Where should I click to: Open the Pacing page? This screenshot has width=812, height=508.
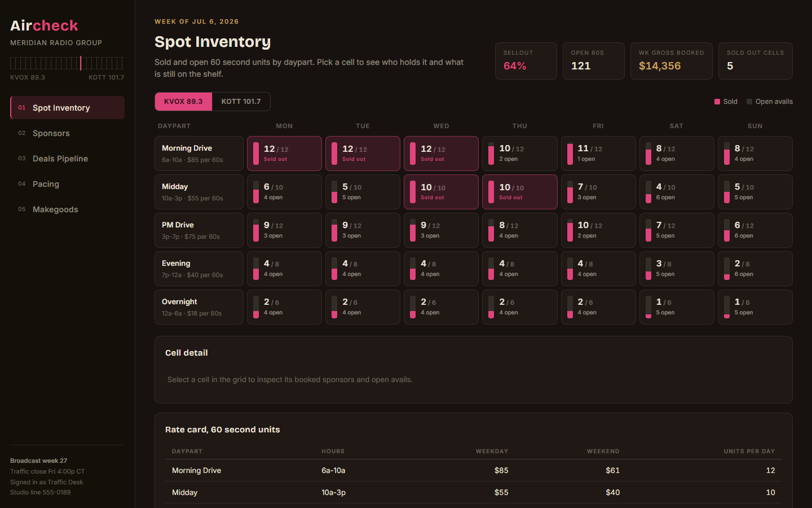pyautogui.click(x=67, y=184)
